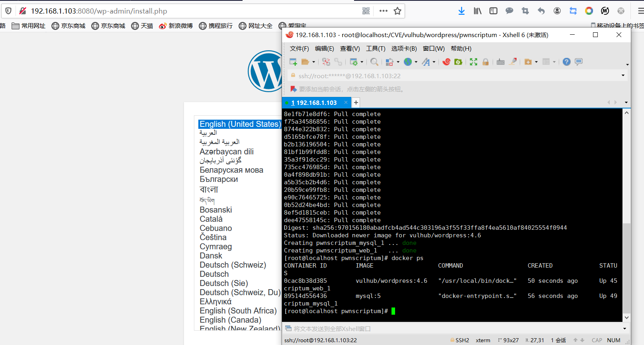Open Xshell help question mark icon
This screenshot has width=644, height=345.
[x=567, y=62]
